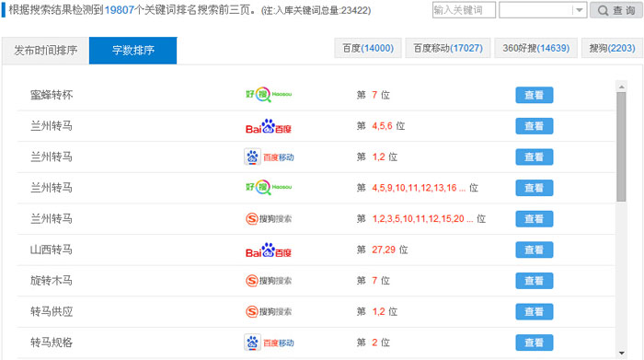The image size is (644, 360).
Task: Click Sogou logo in 旋转木马 row
Action: click(x=269, y=281)
